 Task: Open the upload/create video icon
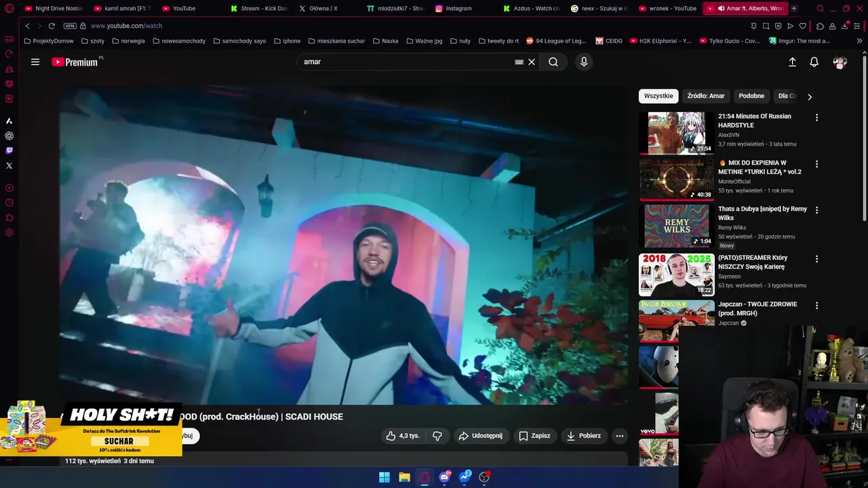[792, 62]
